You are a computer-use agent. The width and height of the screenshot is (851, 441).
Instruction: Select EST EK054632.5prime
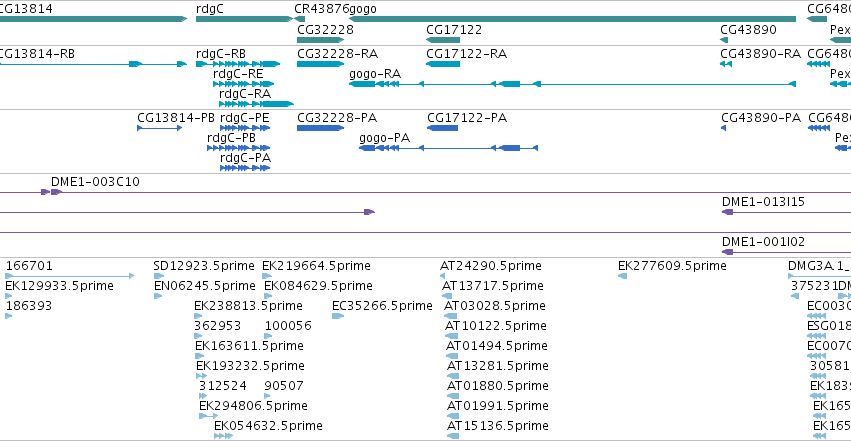[268, 426]
